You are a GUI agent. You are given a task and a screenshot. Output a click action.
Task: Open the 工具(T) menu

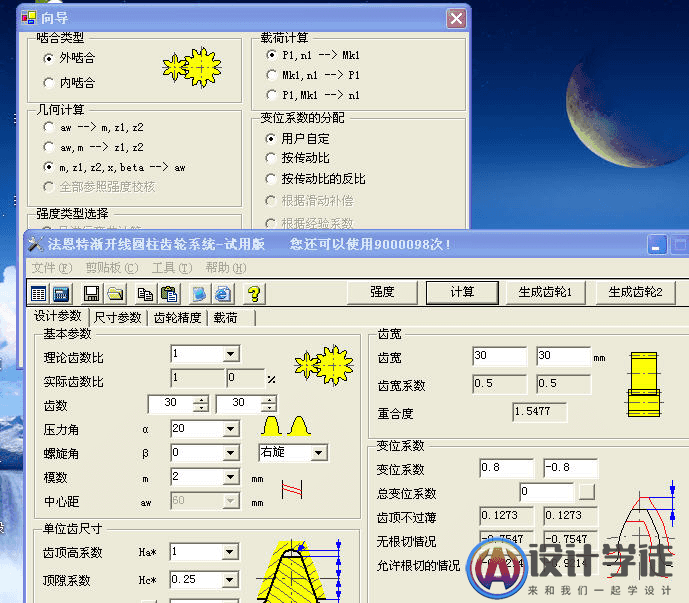[172, 268]
